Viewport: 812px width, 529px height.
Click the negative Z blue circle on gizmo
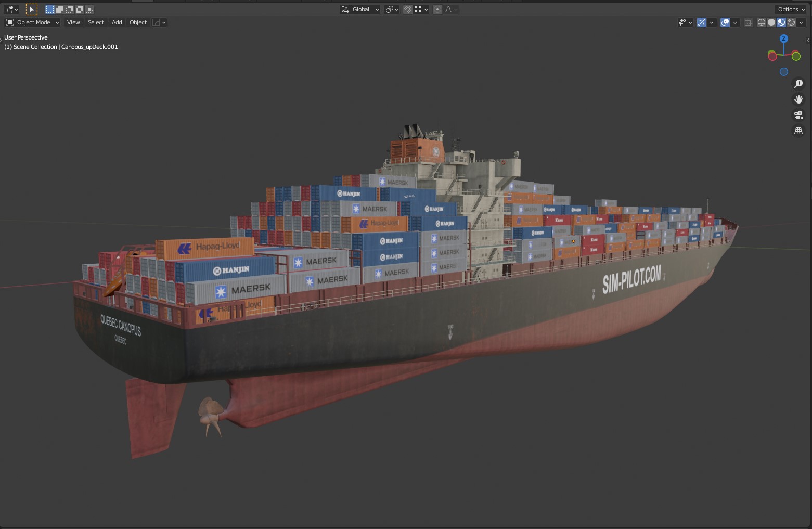click(784, 72)
